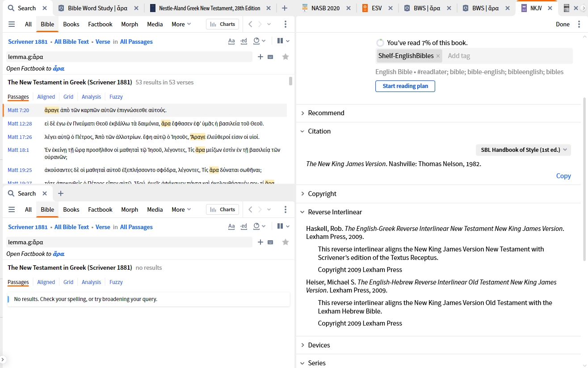Open the Matt 12:28 result reference
Screen dimensions: 588x368
[20, 123]
